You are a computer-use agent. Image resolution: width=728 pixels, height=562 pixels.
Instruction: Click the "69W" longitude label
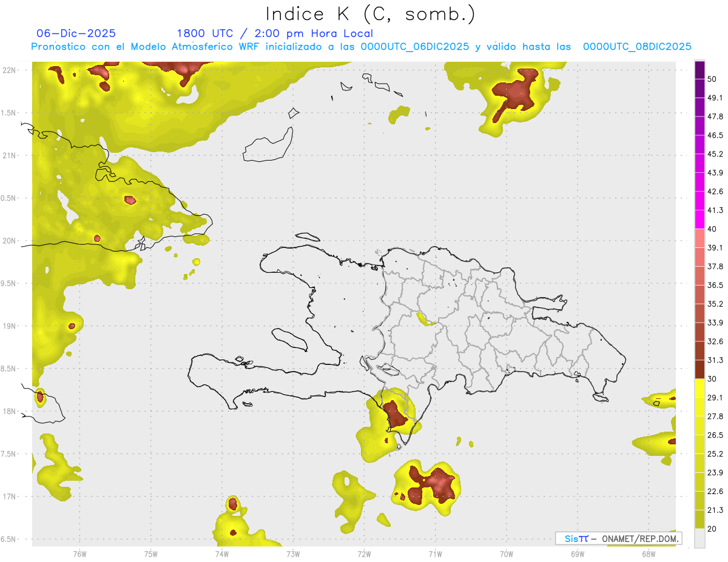(577, 554)
